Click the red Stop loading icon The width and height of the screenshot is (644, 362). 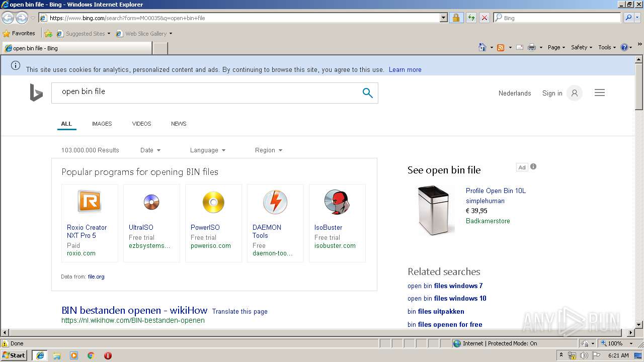coord(484,18)
